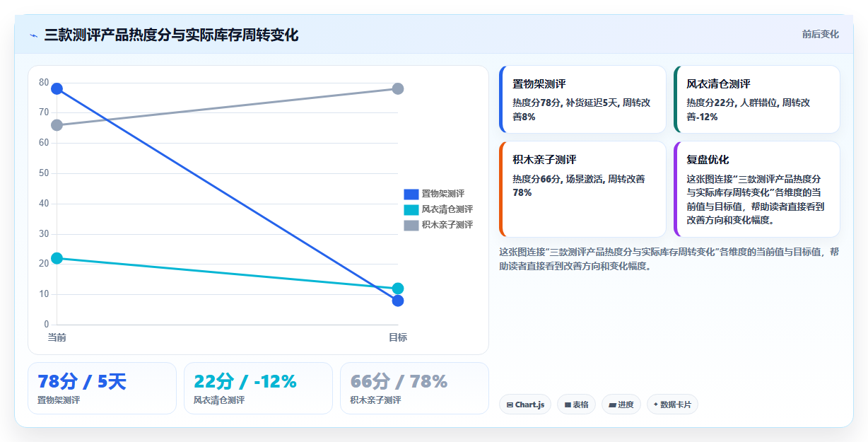The image size is (868, 442).
Task: Click the blue 置物架测评 legend swatch
Action: tap(411, 194)
